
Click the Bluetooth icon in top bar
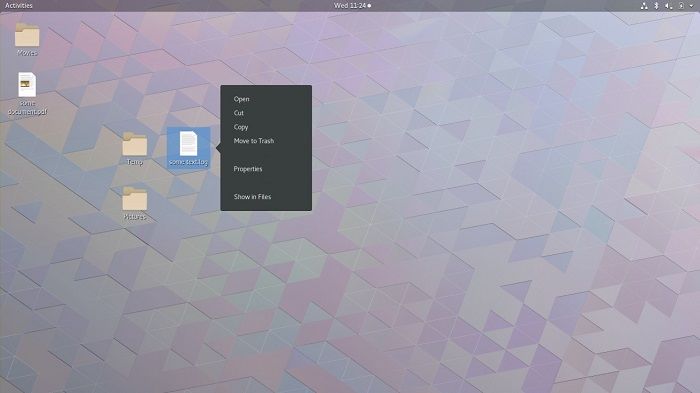tap(656, 6)
